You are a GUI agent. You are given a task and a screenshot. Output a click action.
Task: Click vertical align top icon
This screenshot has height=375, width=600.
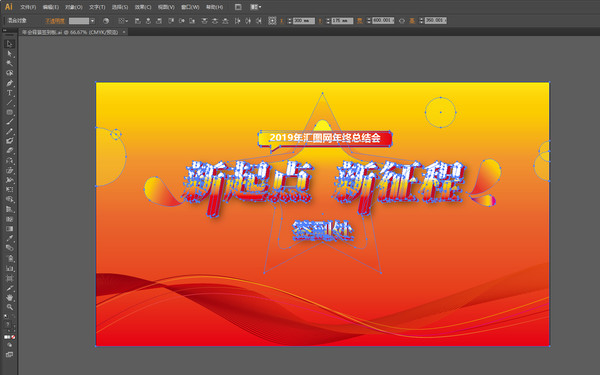click(171, 21)
